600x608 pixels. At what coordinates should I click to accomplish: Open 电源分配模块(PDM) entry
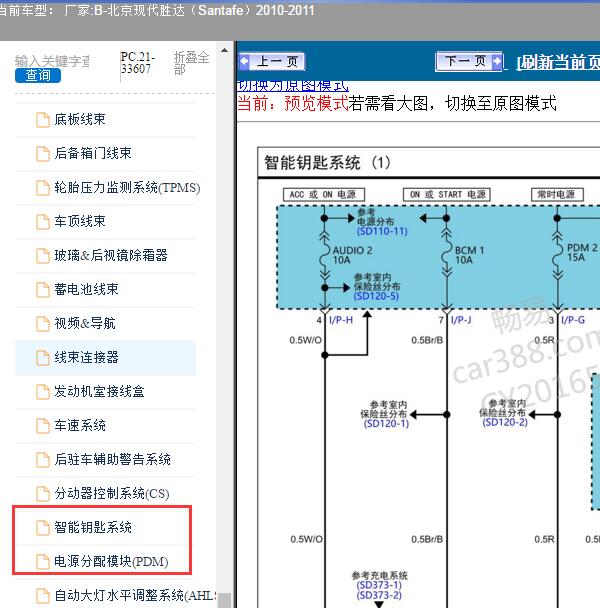coord(111,561)
